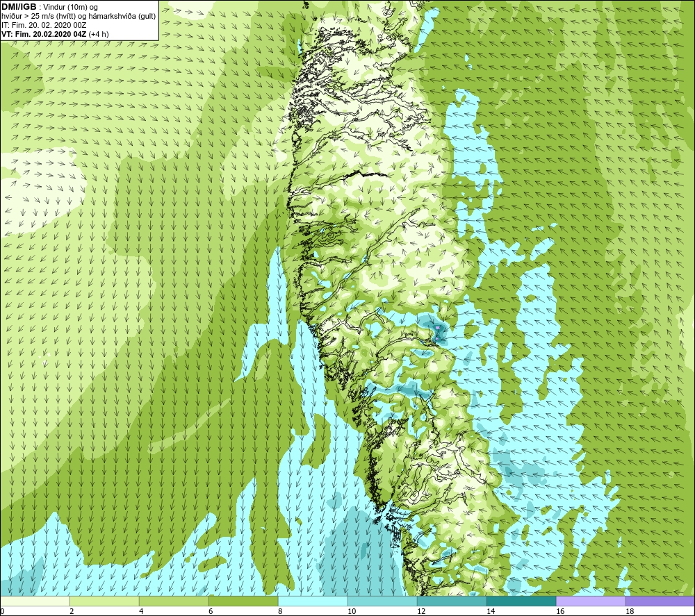The height and width of the screenshot is (616, 695).
Task: Click the 16-18 m/s lavender legend swatch
Action: 591,601
